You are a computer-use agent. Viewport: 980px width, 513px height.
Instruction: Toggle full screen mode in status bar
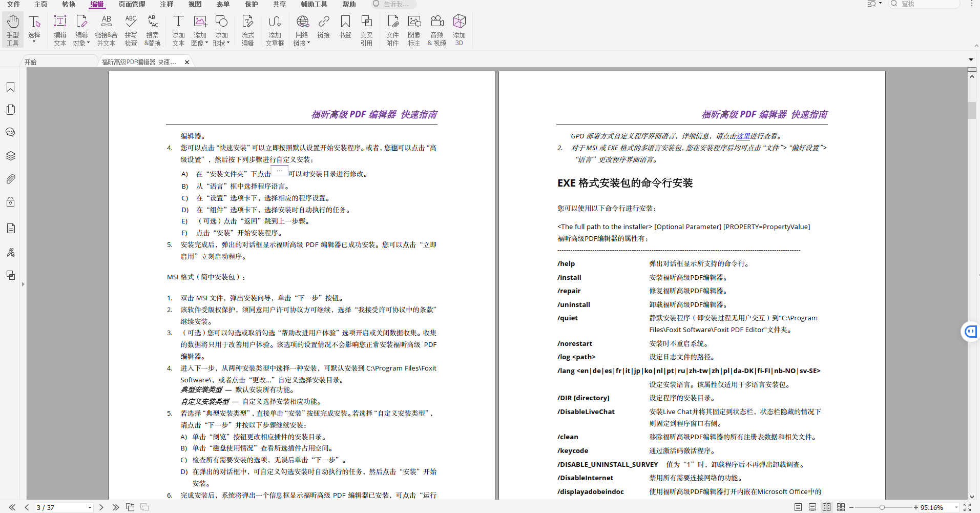click(967, 507)
